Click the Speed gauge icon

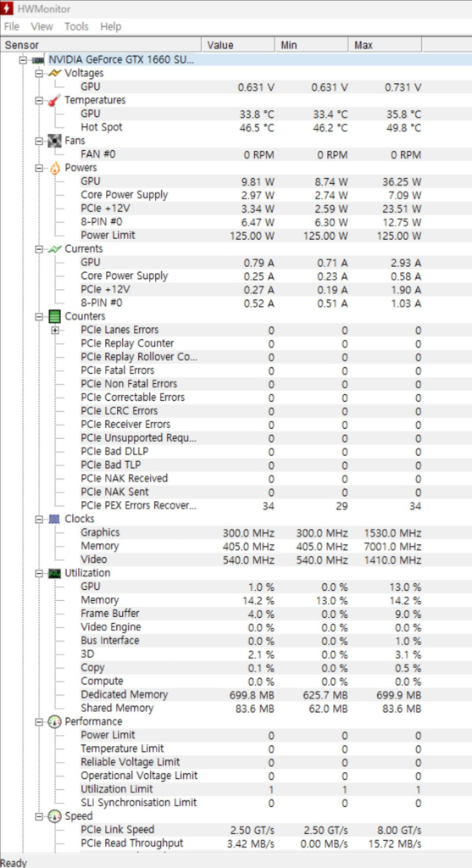click(x=55, y=816)
